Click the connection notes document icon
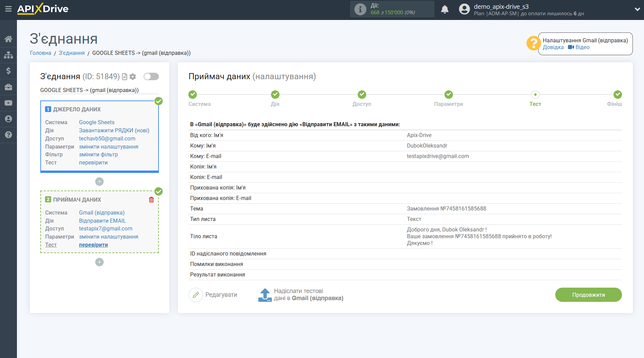 tap(125, 77)
